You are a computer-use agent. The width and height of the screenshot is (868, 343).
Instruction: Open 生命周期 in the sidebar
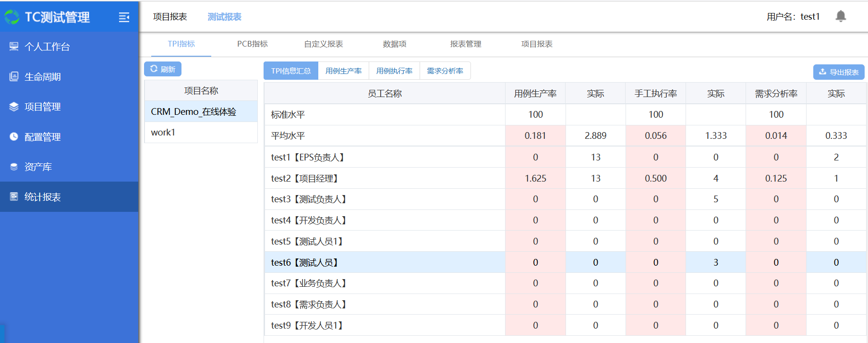click(42, 77)
